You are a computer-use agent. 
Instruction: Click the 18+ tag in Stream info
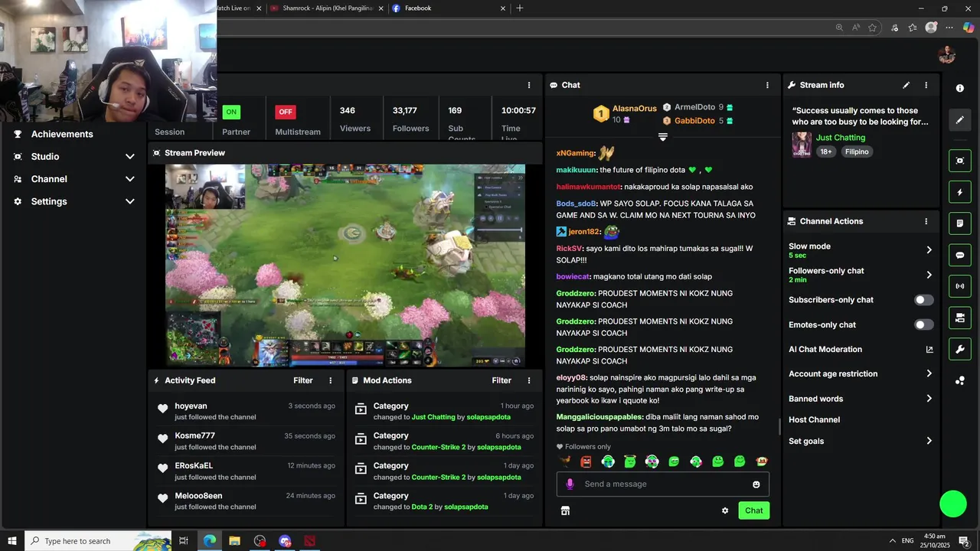coord(826,152)
